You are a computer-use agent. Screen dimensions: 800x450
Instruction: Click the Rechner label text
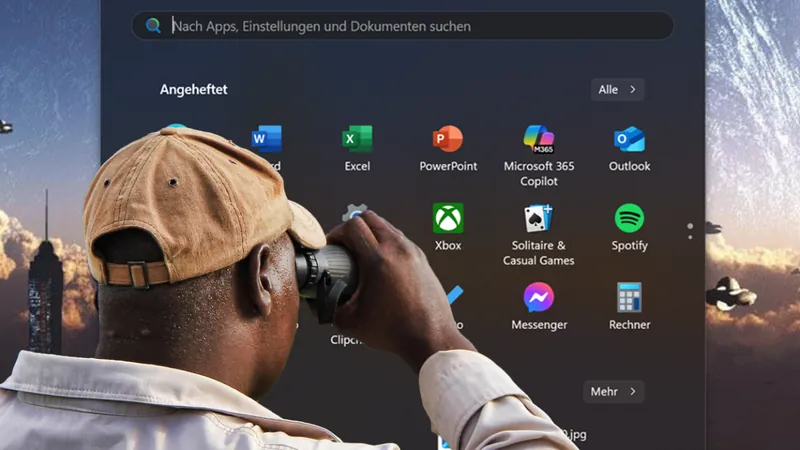tap(630, 324)
